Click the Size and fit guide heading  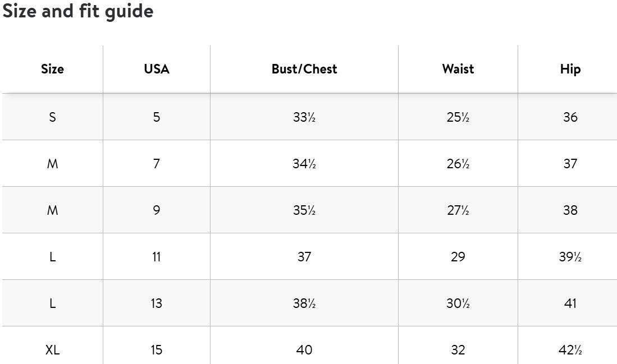[78, 11]
